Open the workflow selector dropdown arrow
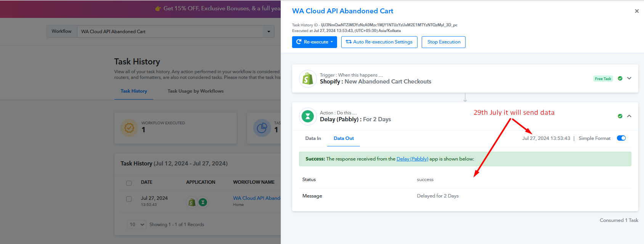 (268, 32)
